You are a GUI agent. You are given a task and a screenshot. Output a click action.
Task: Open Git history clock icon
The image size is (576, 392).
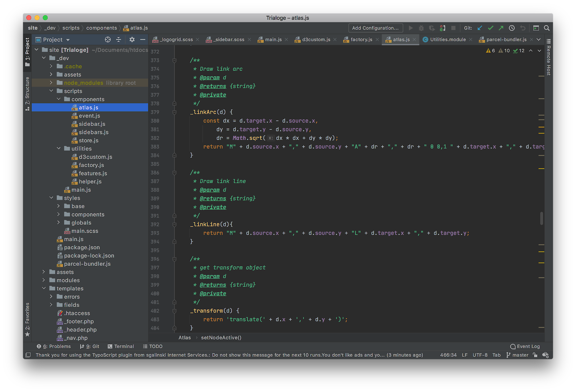coord(512,28)
